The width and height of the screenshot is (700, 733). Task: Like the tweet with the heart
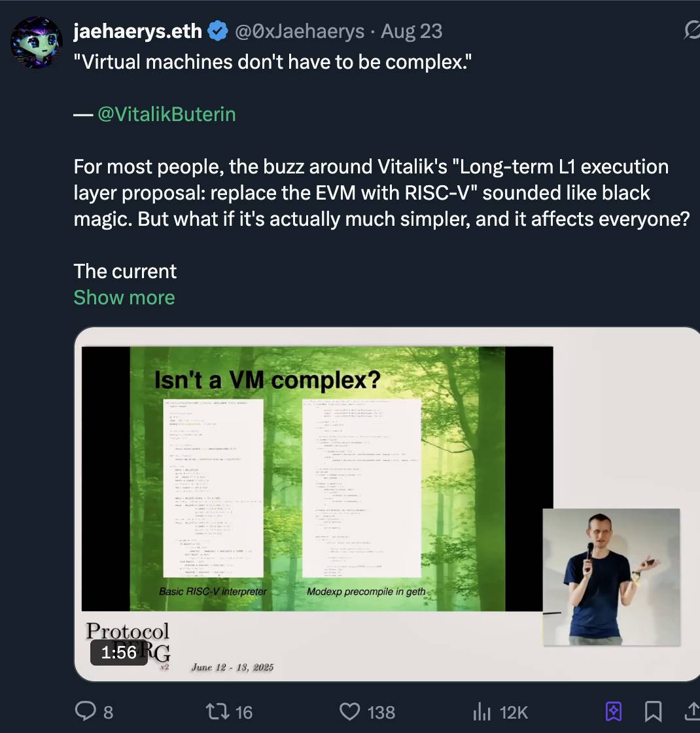coord(351,711)
